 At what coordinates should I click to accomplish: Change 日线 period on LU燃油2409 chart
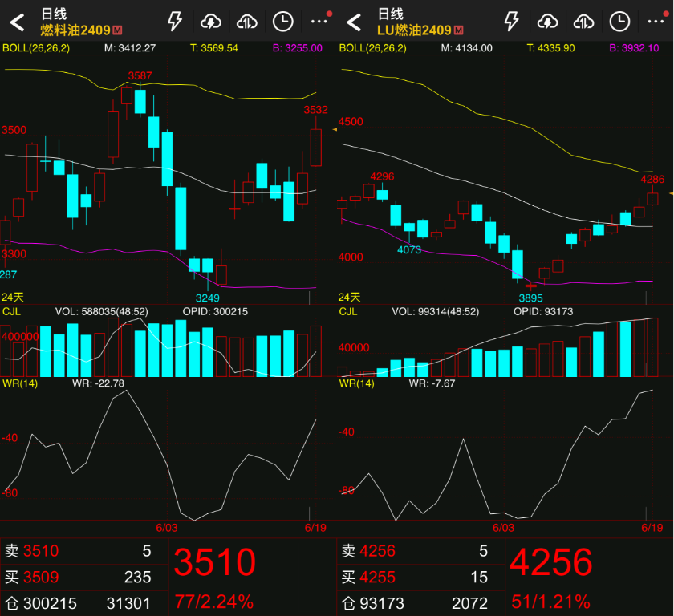pos(390,14)
